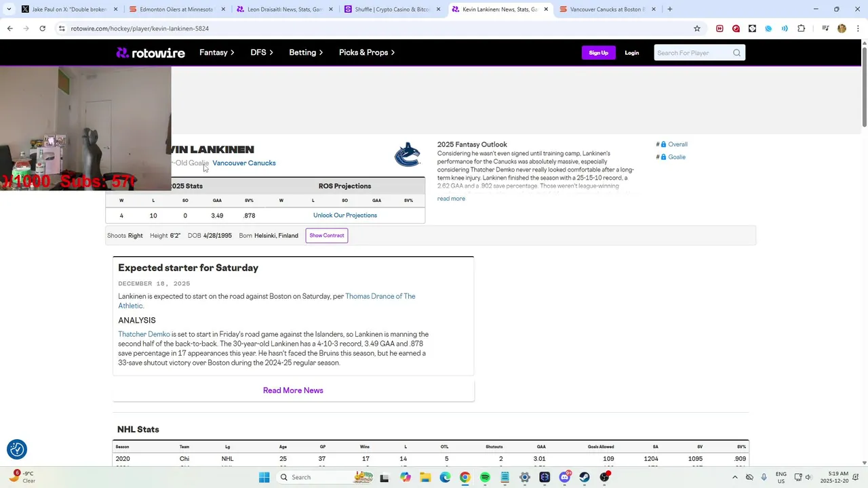View site information icon in address bar
The width and height of the screenshot is (868, 488).
coord(62,28)
